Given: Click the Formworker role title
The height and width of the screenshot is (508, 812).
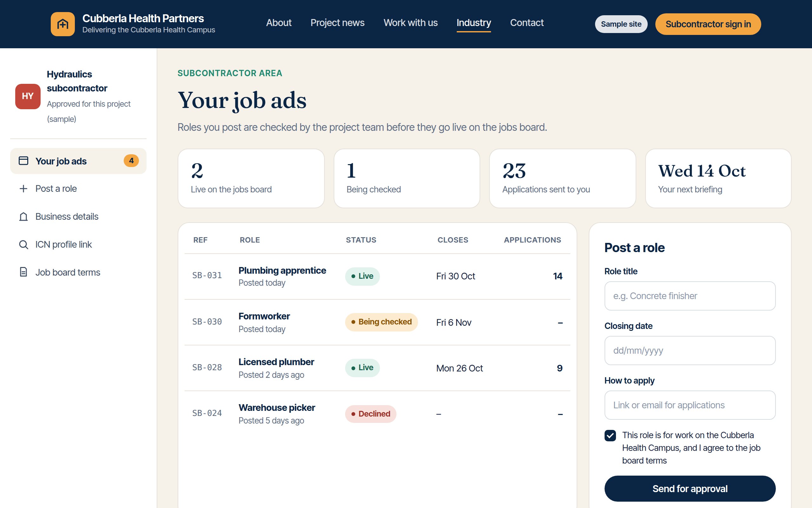Looking at the screenshot, I should click(x=264, y=316).
